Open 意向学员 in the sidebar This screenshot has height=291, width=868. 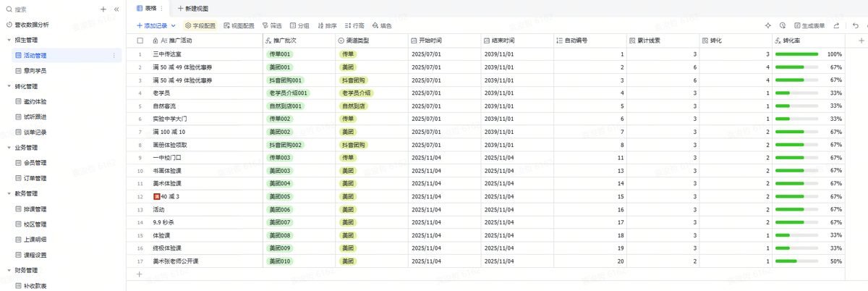35,71
